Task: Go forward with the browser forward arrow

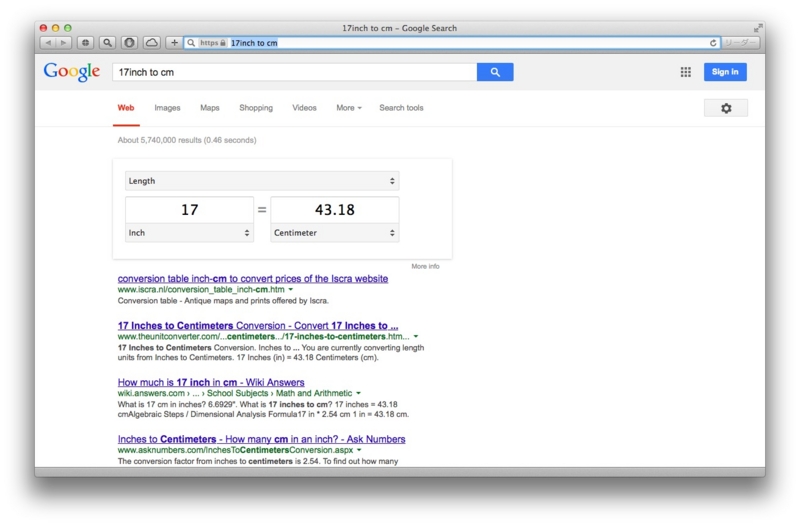Action: (64, 43)
